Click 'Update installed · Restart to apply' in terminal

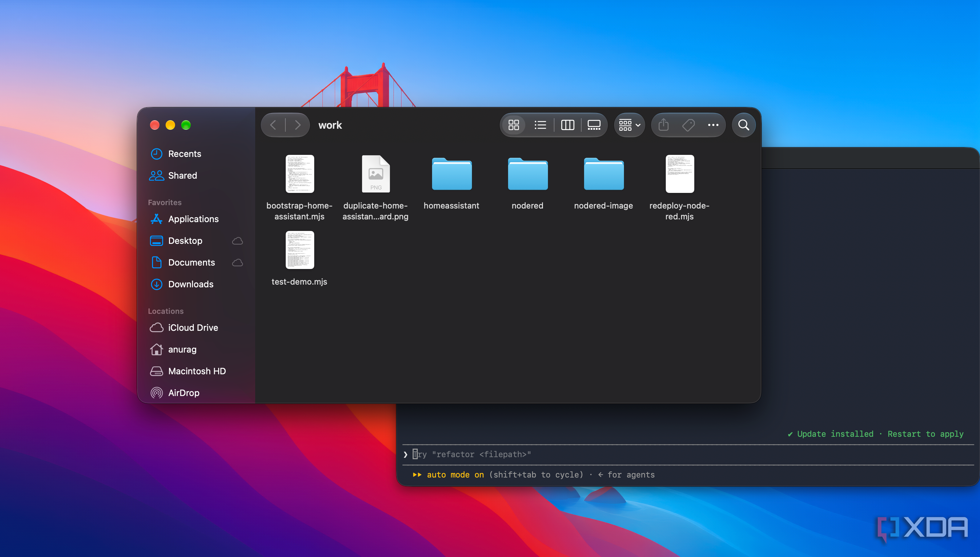click(x=875, y=434)
